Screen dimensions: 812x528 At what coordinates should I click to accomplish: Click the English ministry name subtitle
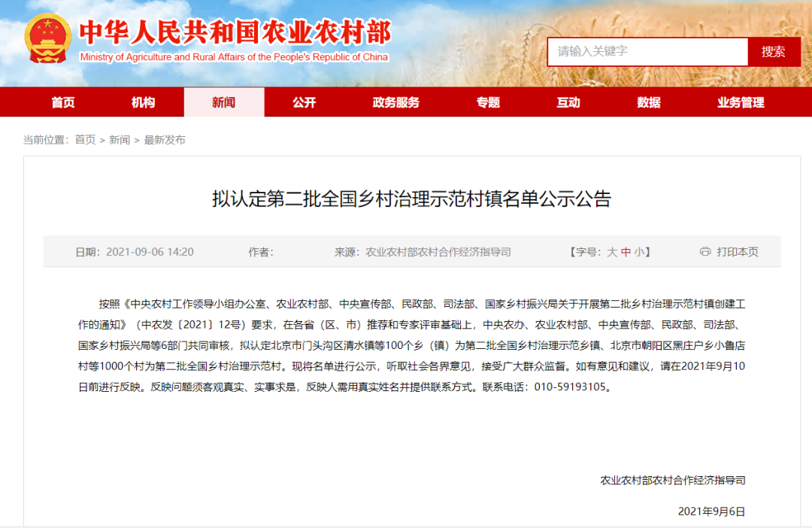(x=234, y=57)
